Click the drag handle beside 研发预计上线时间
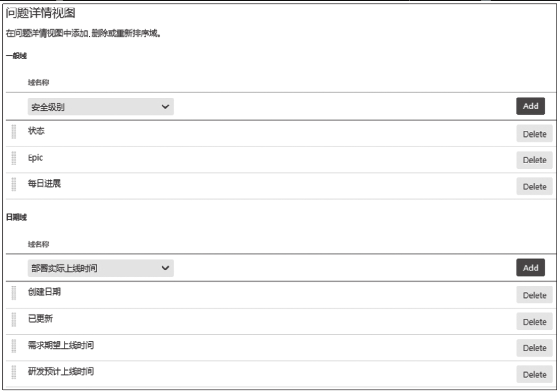This screenshot has width=560, height=392. pos(14,372)
